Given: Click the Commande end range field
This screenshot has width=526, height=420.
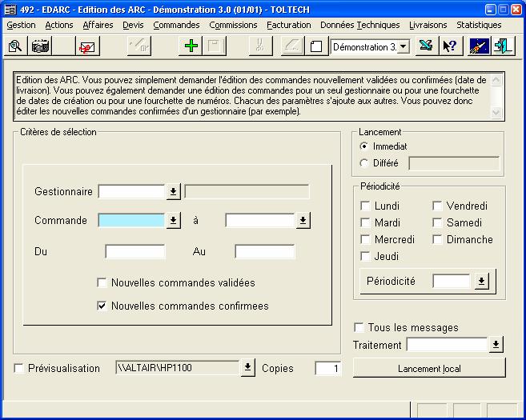Looking at the screenshot, I should click(x=260, y=220).
